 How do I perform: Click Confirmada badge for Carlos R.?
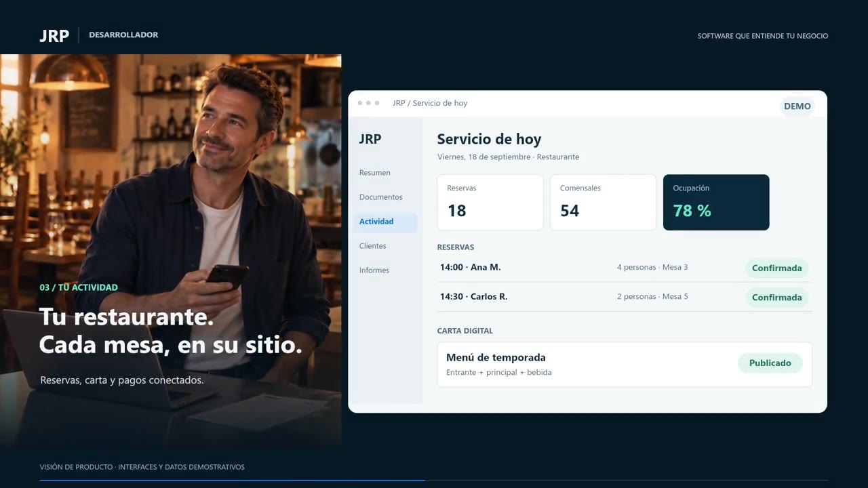[777, 298]
